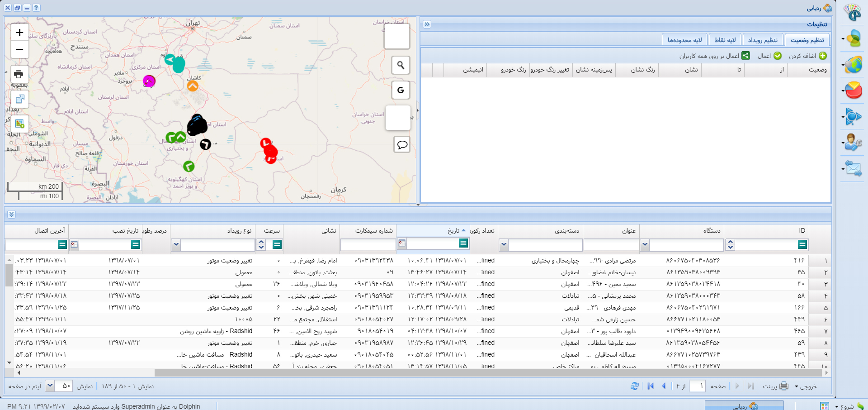Open the ID filter operator menu

(x=802, y=245)
